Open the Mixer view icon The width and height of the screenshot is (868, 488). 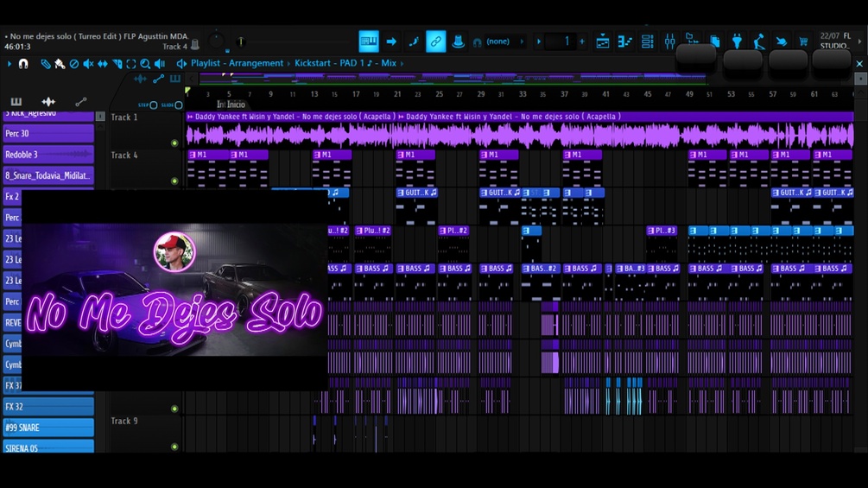coord(670,41)
